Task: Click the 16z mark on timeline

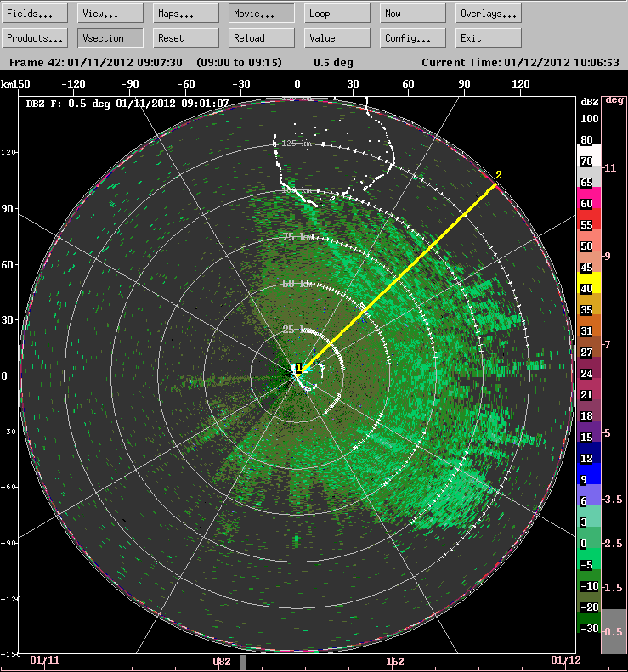Action: click(395, 661)
